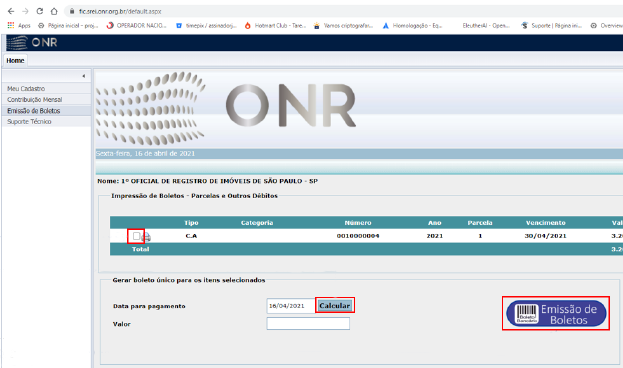Open Hotmart Club bookmark
Viewport: 623px width, 368px height.
coord(275,25)
